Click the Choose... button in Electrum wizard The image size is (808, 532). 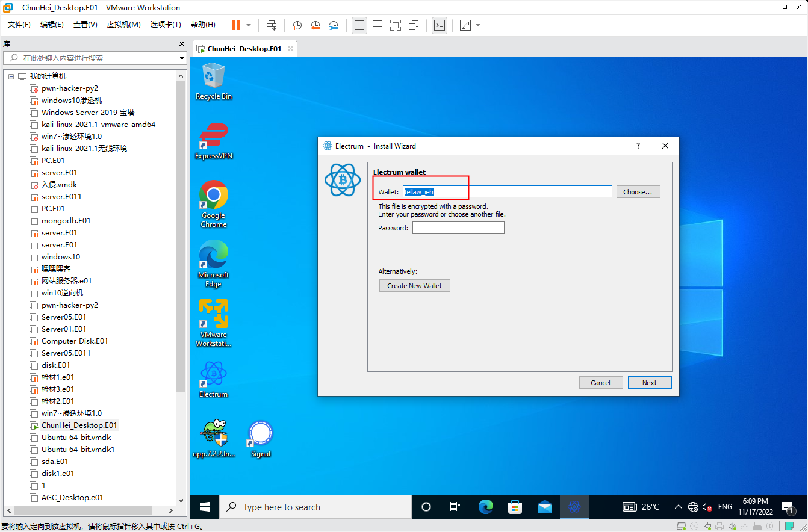638,192
